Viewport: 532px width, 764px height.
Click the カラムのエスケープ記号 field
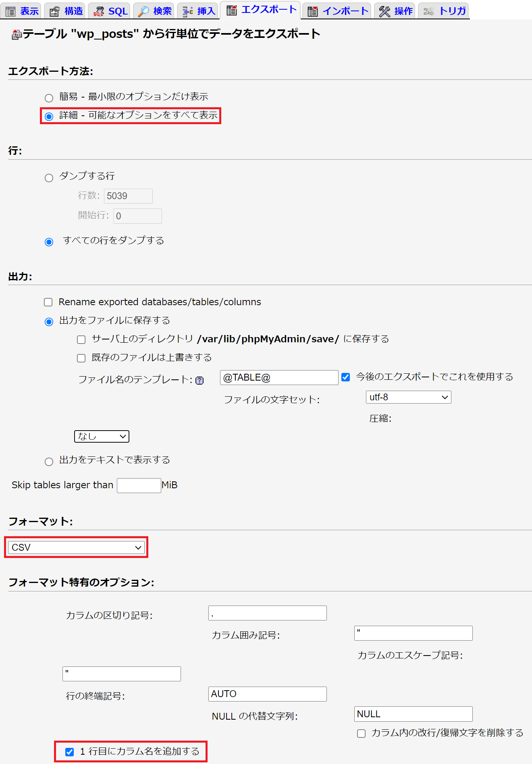pyautogui.click(x=122, y=674)
